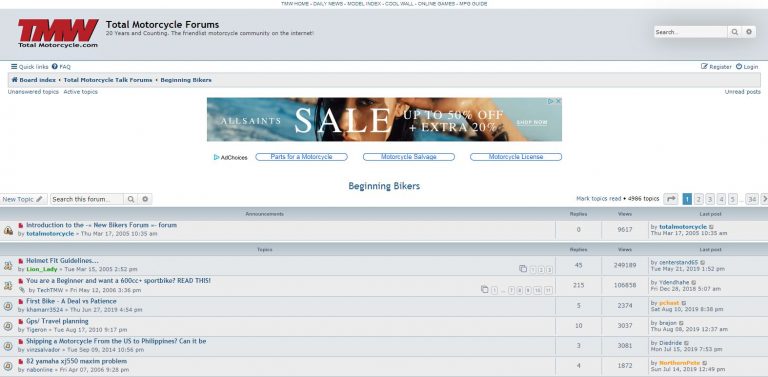
Task: Open Gps/ Travel planning topic
Action: tap(57, 322)
